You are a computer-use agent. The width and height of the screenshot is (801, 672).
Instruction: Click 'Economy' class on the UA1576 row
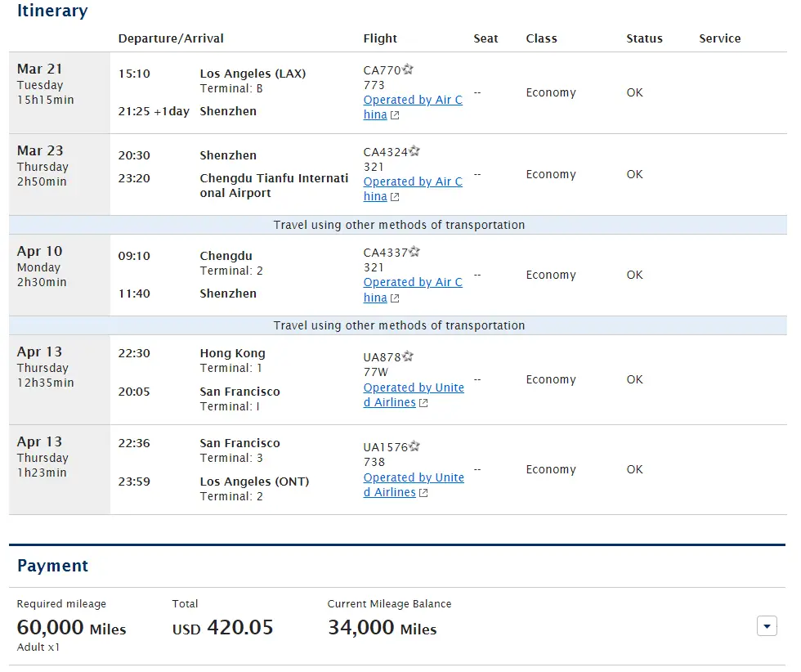(x=551, y=469)
